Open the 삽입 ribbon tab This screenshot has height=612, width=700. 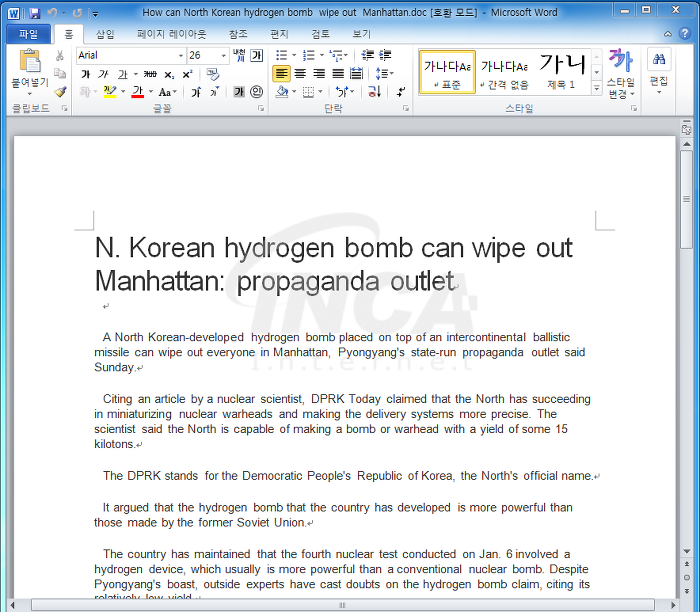pos(105,34)
